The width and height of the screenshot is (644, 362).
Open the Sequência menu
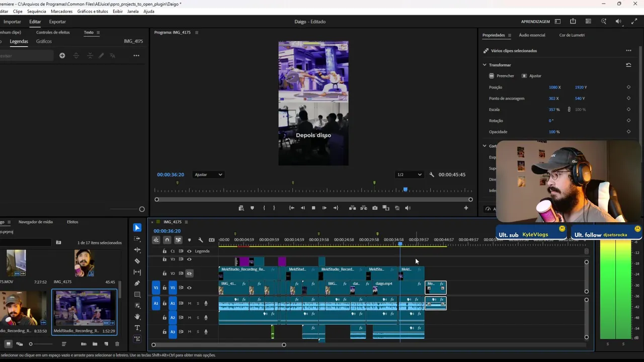coord(37,11)
